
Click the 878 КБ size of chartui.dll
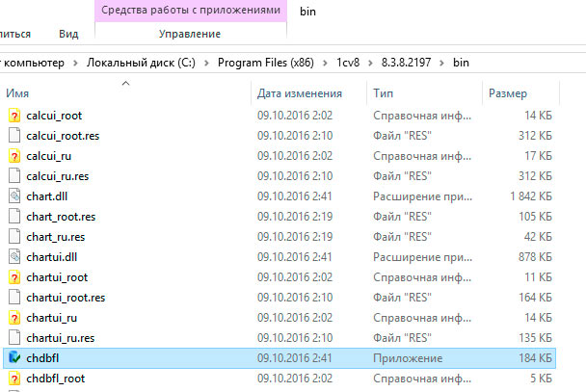535,257
